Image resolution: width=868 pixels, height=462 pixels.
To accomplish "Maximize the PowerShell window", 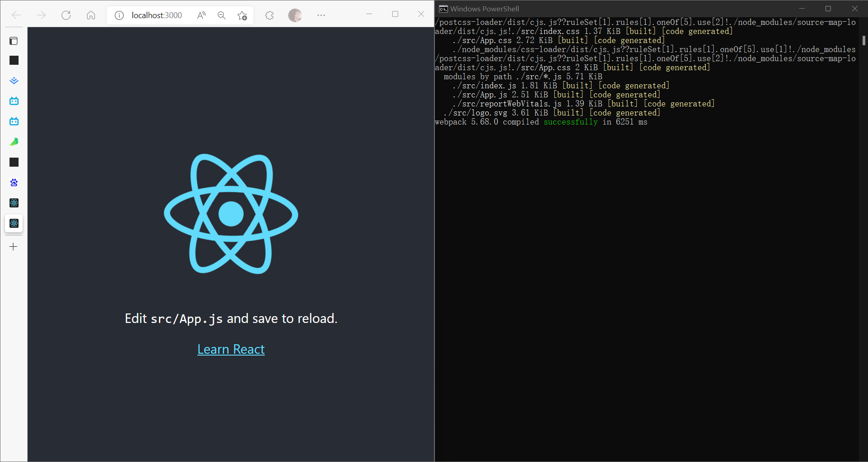I will click(x=828, y=9).
